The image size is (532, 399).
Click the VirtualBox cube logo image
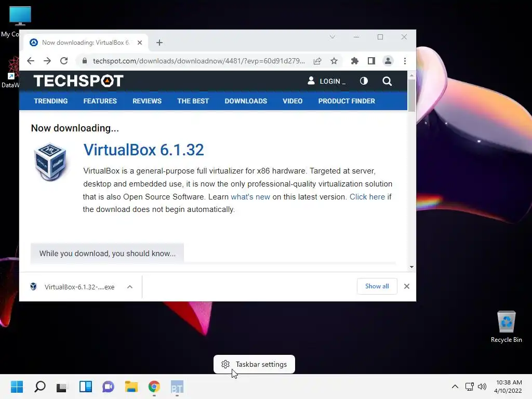pos(50,162)
